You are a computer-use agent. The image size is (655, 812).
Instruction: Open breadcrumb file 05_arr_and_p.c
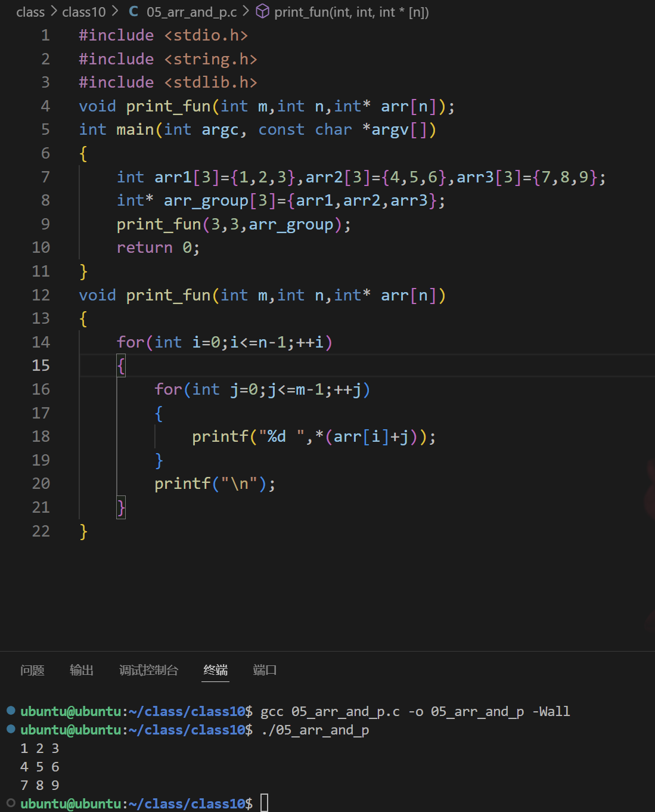[x=192, y=12]
